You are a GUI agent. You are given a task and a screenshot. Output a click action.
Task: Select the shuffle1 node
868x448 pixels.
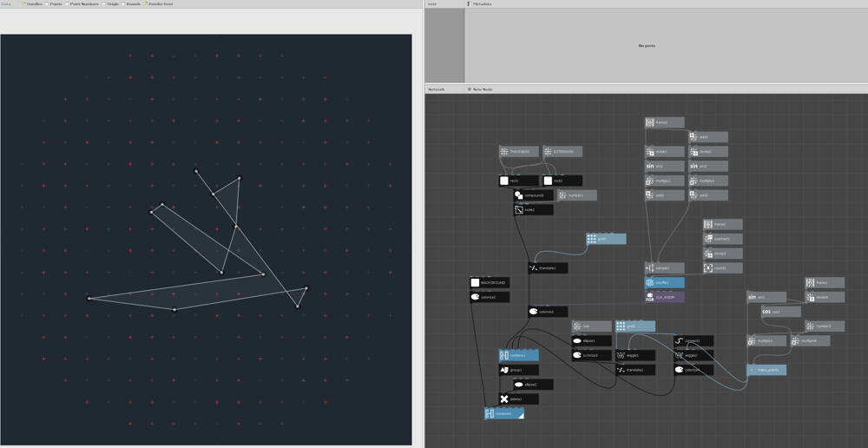(x=664, y=282)
